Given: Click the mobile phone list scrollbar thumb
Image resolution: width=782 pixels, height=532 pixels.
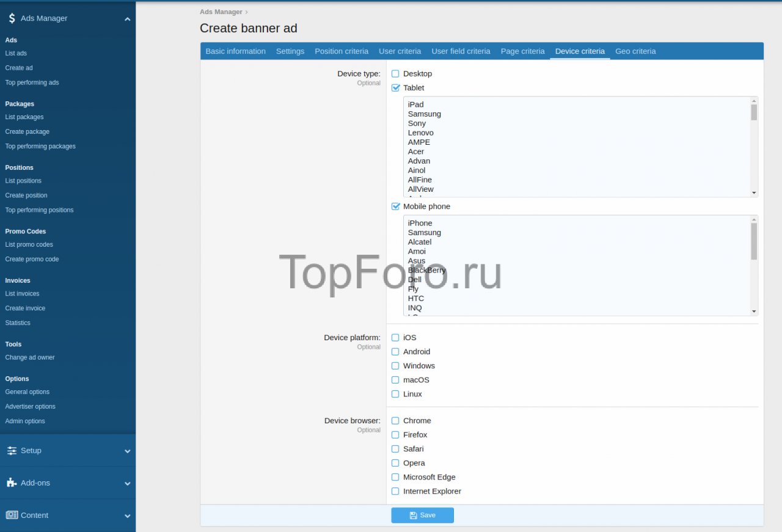Looking at the screenshot, I should [754, 241].
